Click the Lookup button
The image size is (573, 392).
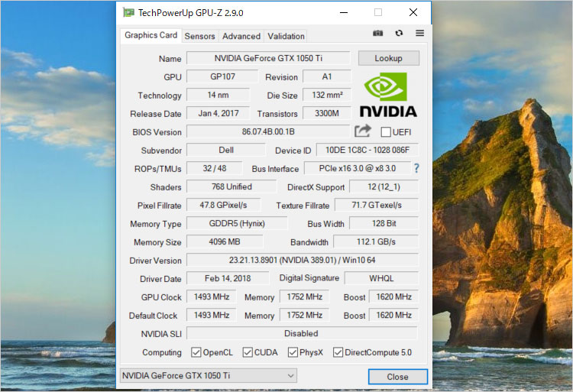(x=388, y=58)
